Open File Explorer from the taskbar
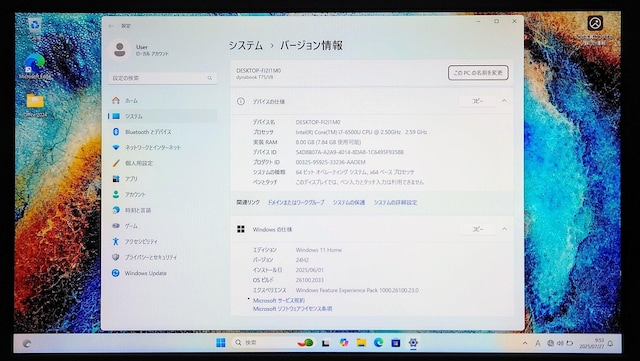640x361 pixels. (x=361, y=343)
